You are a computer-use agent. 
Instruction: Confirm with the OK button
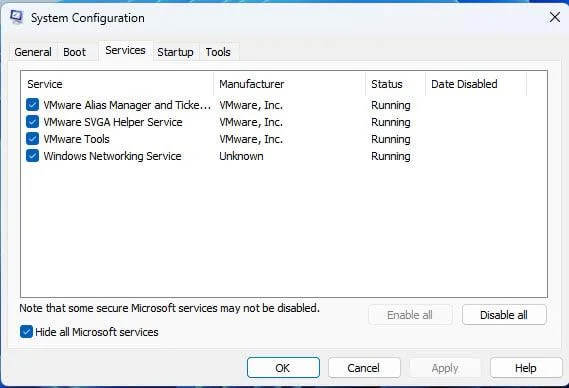(x=283, y=368)
